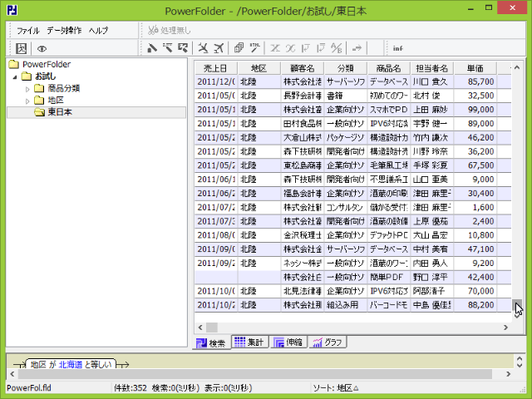Click the 地区 field in search condition
Screen dimensions: 532x399
pyautogui.click(x=38, y=364)
